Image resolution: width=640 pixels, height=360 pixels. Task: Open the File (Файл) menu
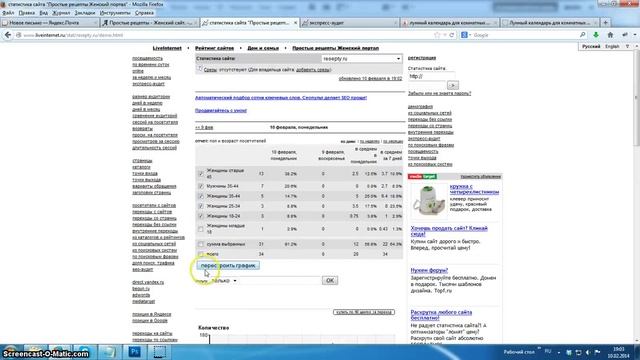tap(8, 13)
